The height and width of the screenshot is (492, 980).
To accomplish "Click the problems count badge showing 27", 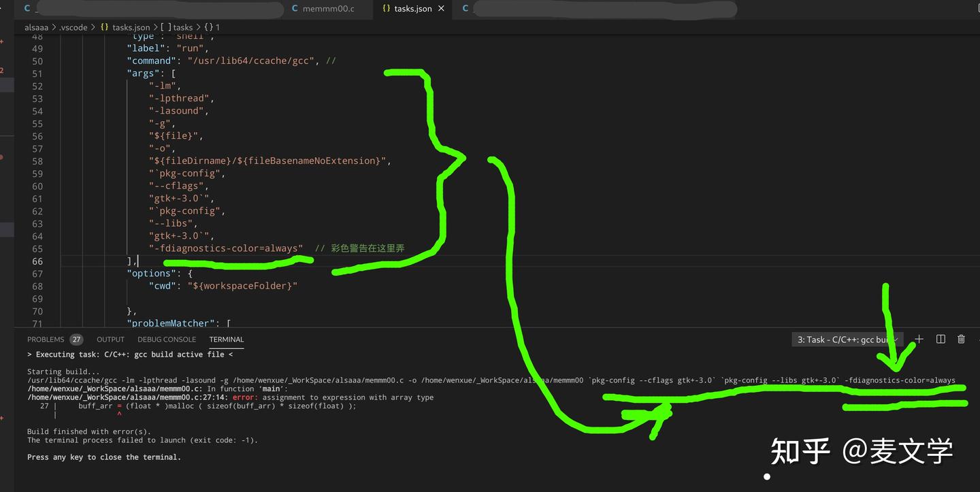I will 76,339.
